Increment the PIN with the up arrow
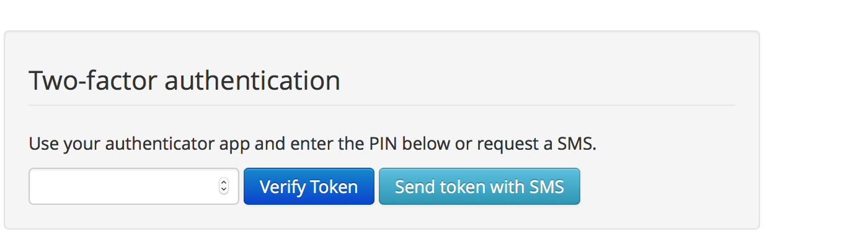This screenshot has height=250, width=868. tap(224, 183)
